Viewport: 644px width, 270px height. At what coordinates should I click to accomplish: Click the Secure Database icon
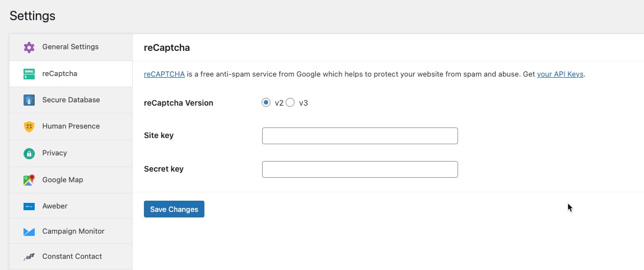click(x=29, y=100)
